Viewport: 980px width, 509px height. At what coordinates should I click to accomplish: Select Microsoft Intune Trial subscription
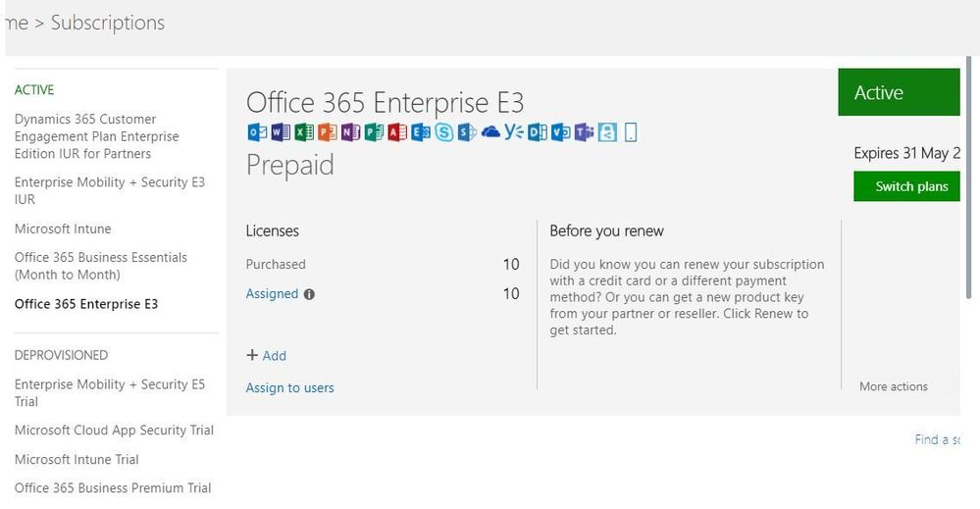77,460
